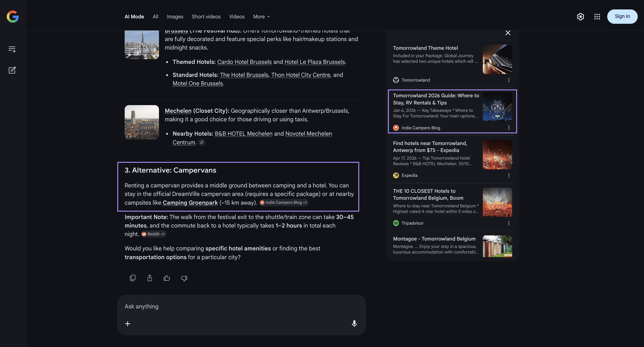This screenshot has height=347, width=644.
Task: Open the settings gear icon
Action: (x=580, y=17)
